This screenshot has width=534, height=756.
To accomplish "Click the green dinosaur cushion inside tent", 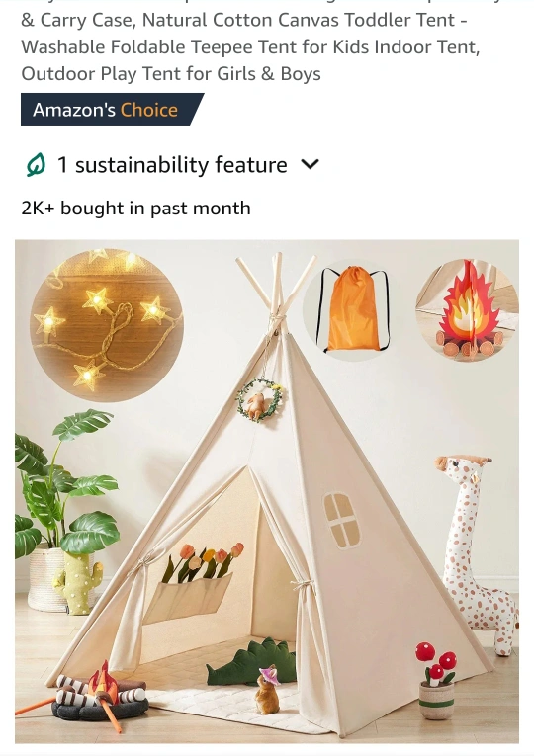I will click(252, 661).
